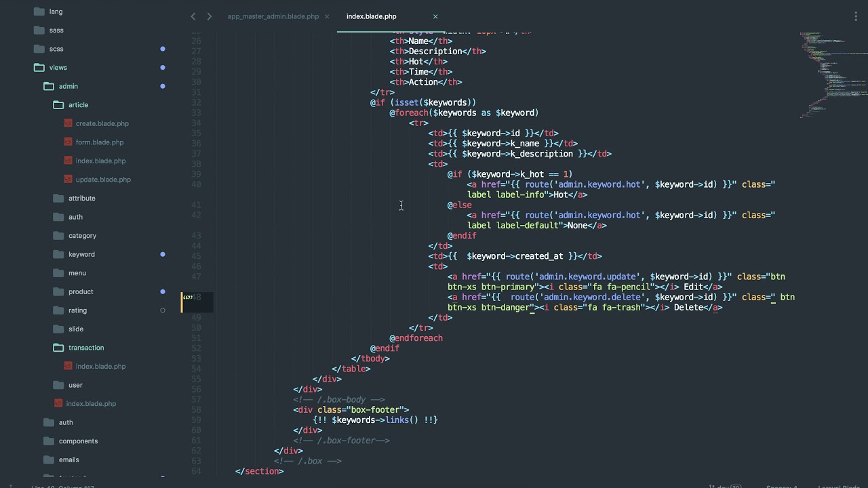Click the $keywords->links() line
Screen dimensions: 868x488
375,420
